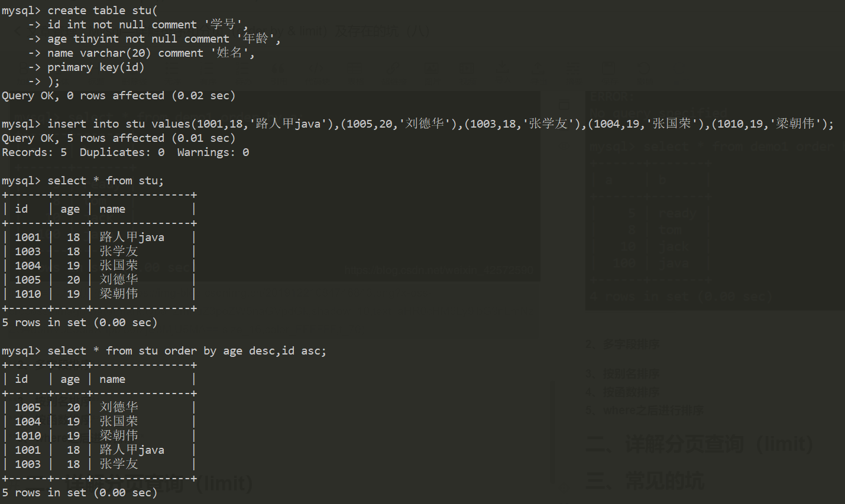Click 张国荣 in the unsorted result table
The image size is (845, 504).
[x=119, y=265]
